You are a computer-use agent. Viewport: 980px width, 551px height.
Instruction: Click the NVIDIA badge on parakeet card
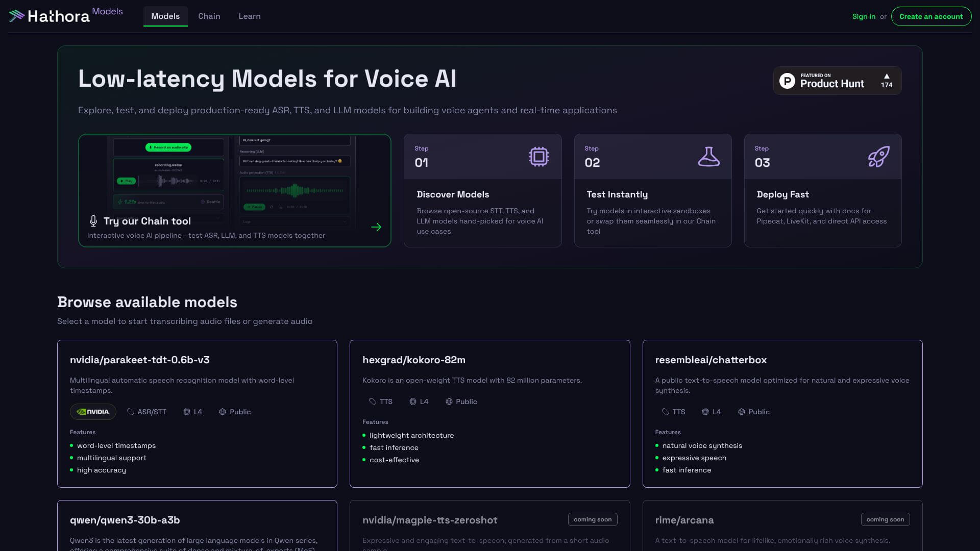coord(93,412)
